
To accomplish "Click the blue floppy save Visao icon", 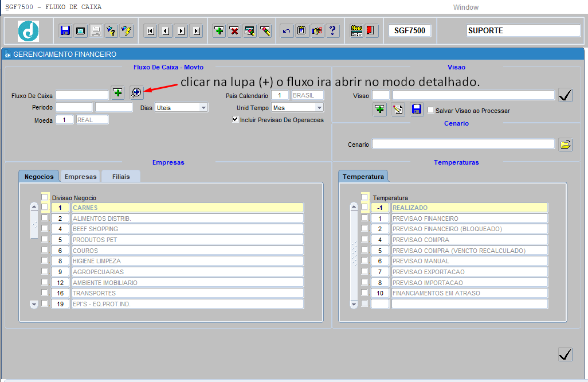I will pos(417,110).
